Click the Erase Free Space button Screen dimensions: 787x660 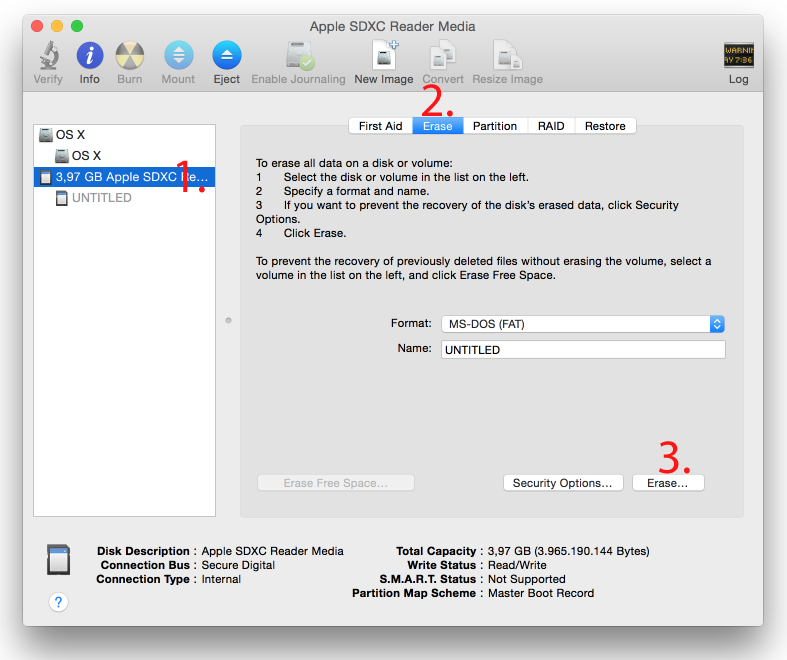[336, 483]
